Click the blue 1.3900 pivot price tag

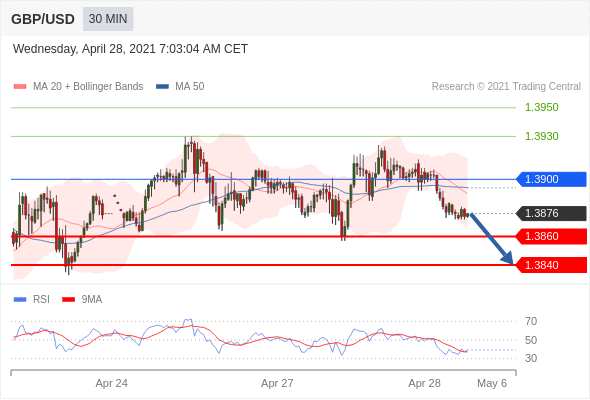(x=551, y=179)
